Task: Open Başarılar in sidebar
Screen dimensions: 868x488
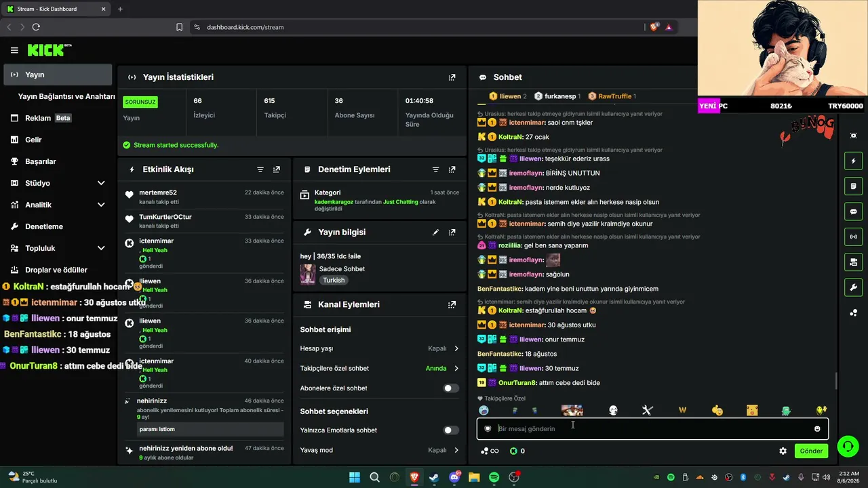Action: pos(58,161)
